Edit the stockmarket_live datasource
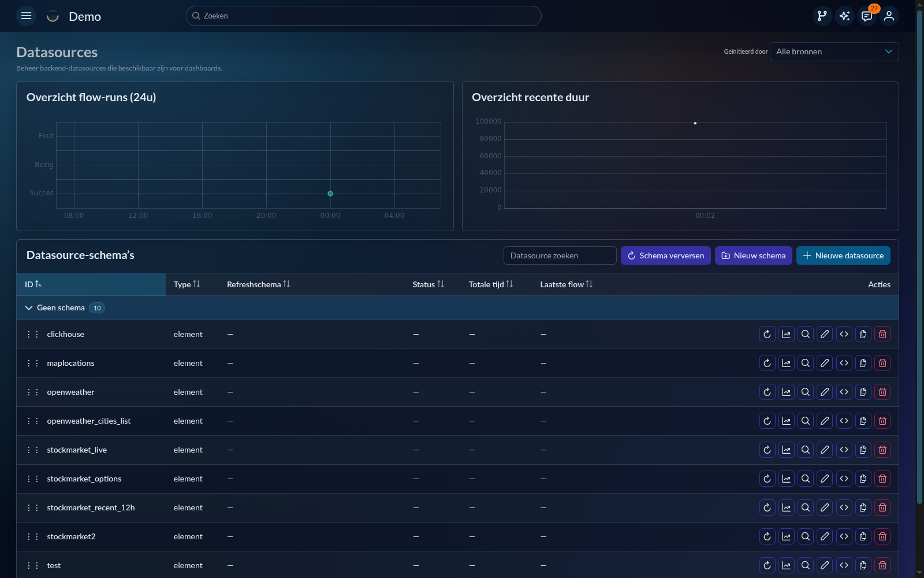The height and width of the screenshot is (578, 924). 825,450
